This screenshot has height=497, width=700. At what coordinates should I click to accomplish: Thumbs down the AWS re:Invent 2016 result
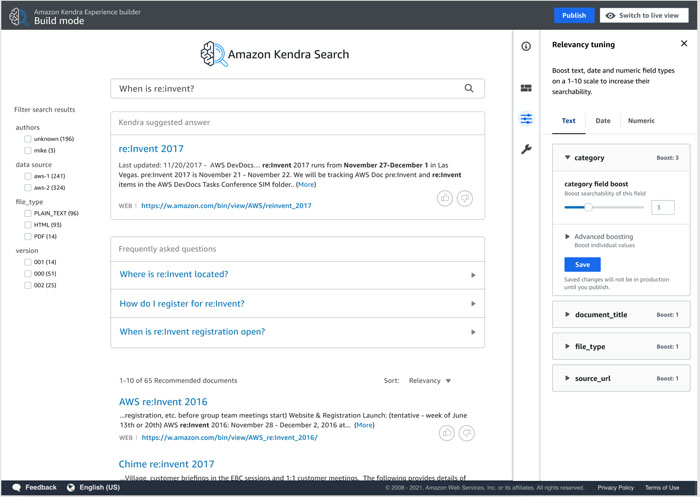(x=467, y=433)
